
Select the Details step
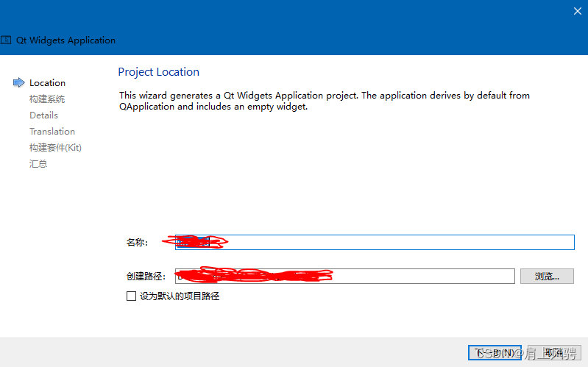click(x=44, y=115)
